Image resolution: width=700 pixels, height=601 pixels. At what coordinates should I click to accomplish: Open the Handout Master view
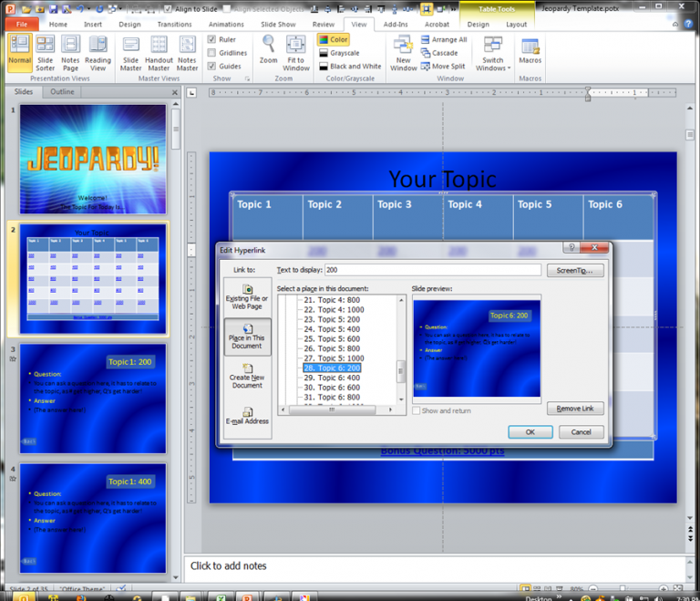click(x=159, y=53)
